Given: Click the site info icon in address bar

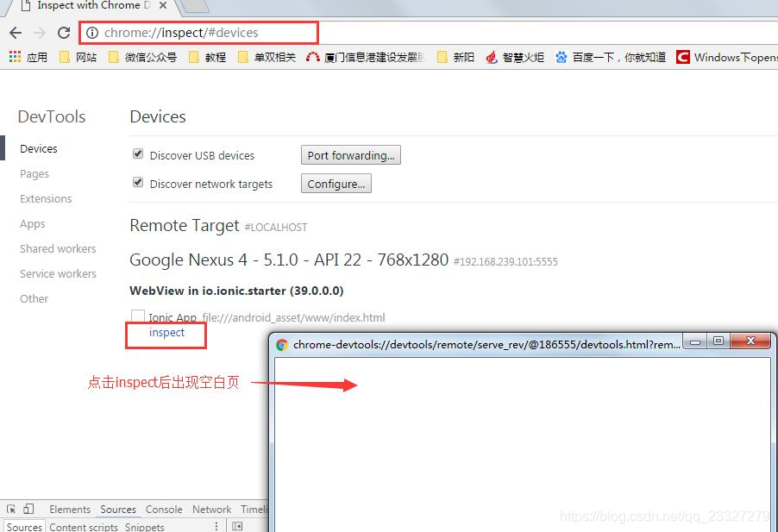Looking at the screenshot, I should [92, 33].
